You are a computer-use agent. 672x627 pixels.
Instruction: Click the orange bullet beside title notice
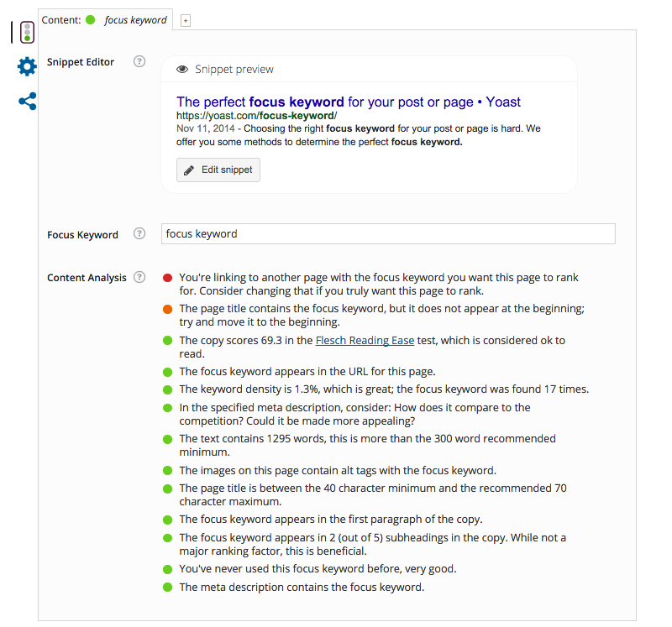coord(167,309)
